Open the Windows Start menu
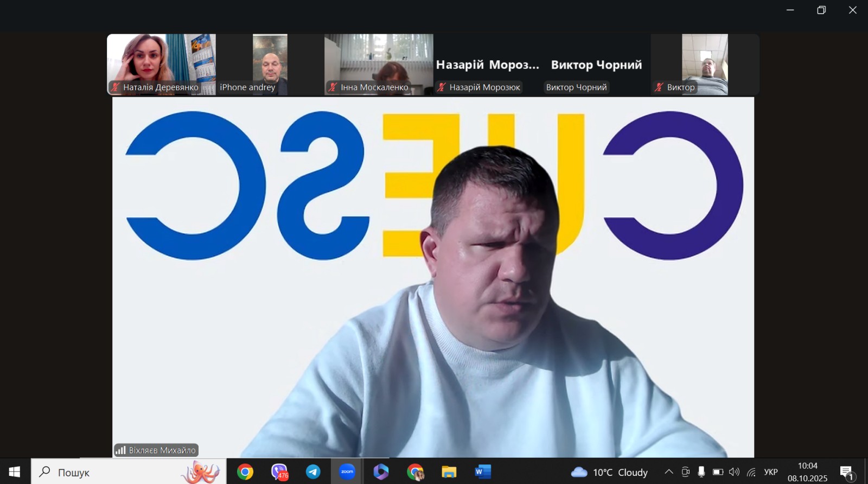Image resolution: width=868 pixels, height=484 pixels. 15,472
